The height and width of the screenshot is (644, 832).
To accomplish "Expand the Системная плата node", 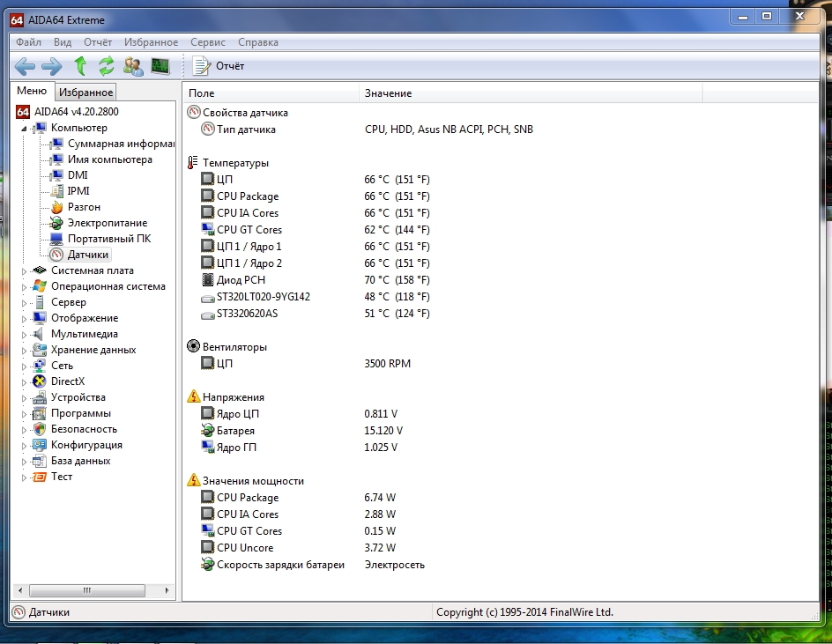I will coord(24,271).
